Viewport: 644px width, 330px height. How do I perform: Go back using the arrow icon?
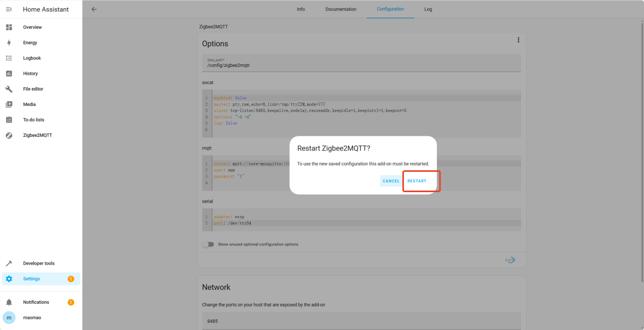coord(94,9)
